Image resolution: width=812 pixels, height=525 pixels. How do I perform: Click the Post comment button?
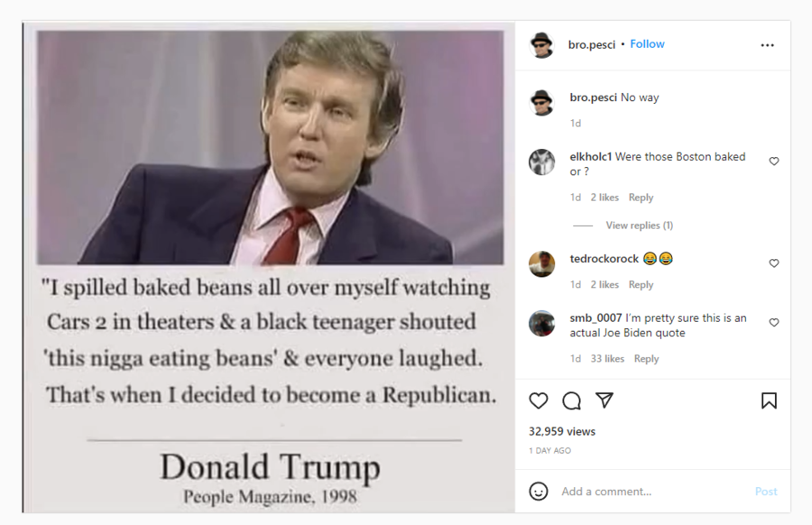[766, 492]
